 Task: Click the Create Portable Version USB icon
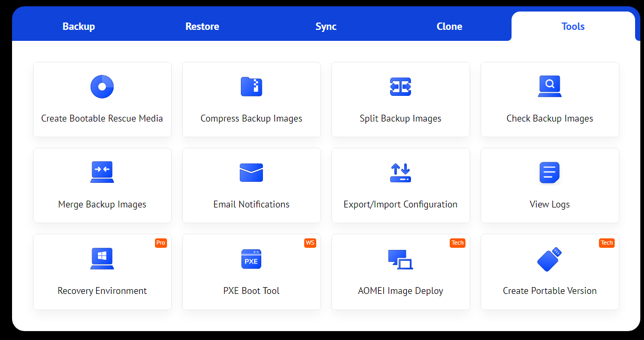[550, 259]
